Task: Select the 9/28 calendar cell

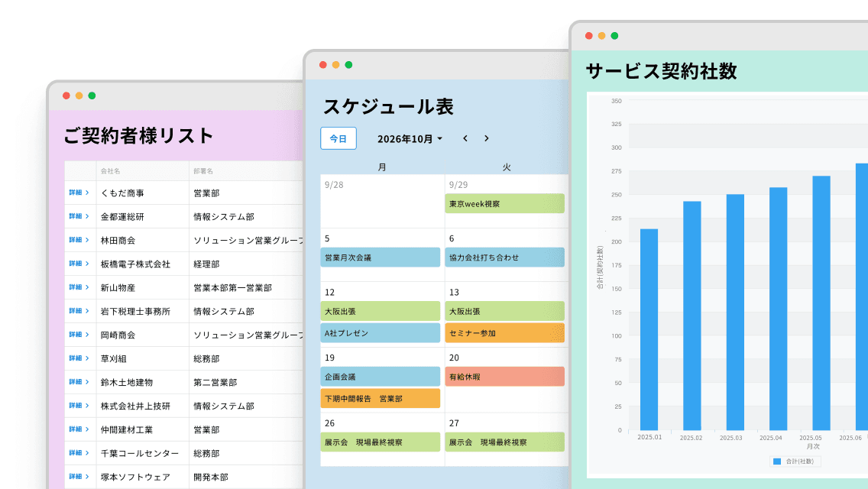Action: click(383, 201)
